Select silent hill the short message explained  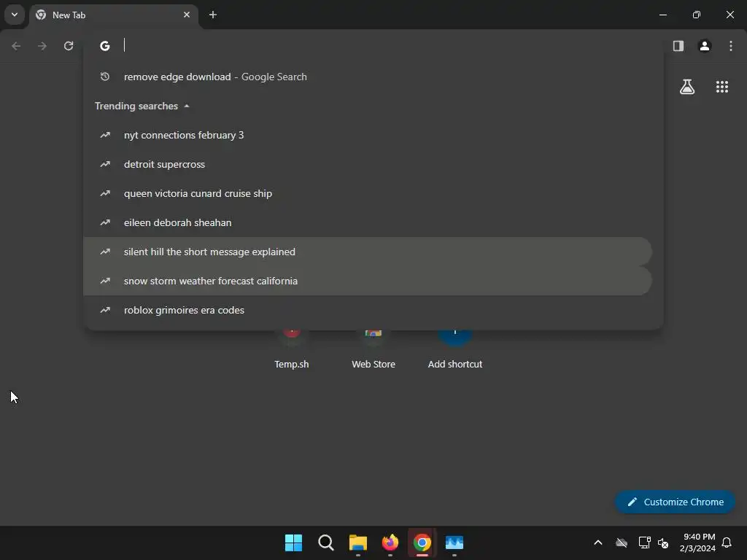(368, 252)
